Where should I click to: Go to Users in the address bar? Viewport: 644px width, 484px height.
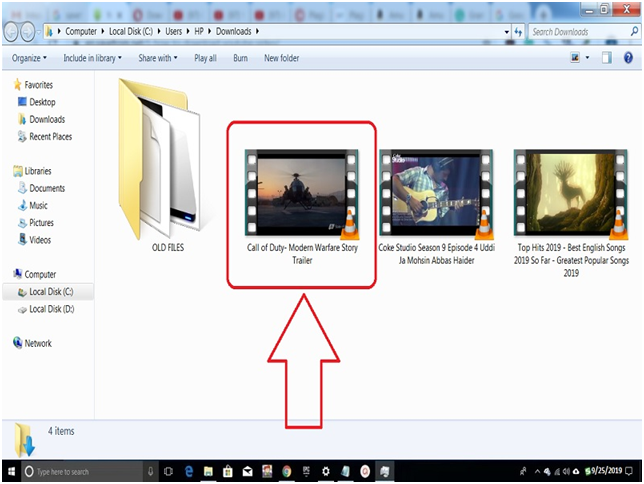174,31
